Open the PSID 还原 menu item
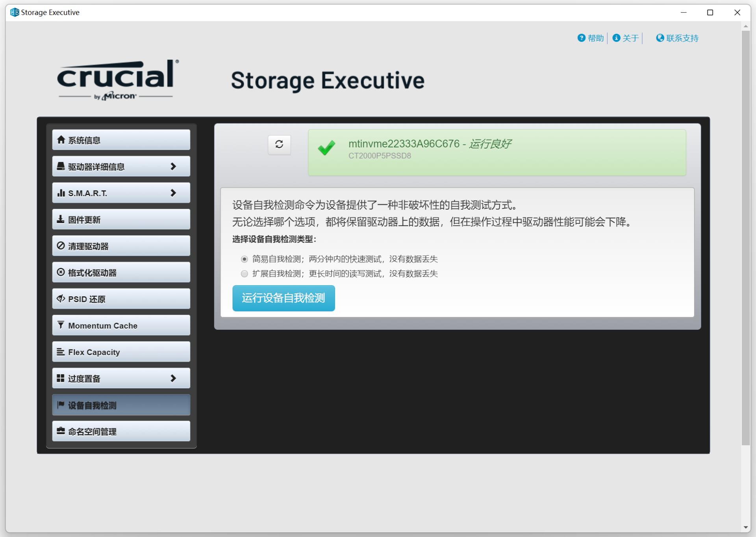 [121, 299]
